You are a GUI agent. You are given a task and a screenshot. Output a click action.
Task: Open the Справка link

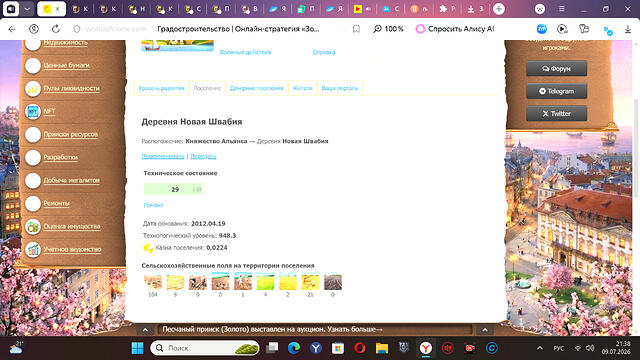pos(324,52)
